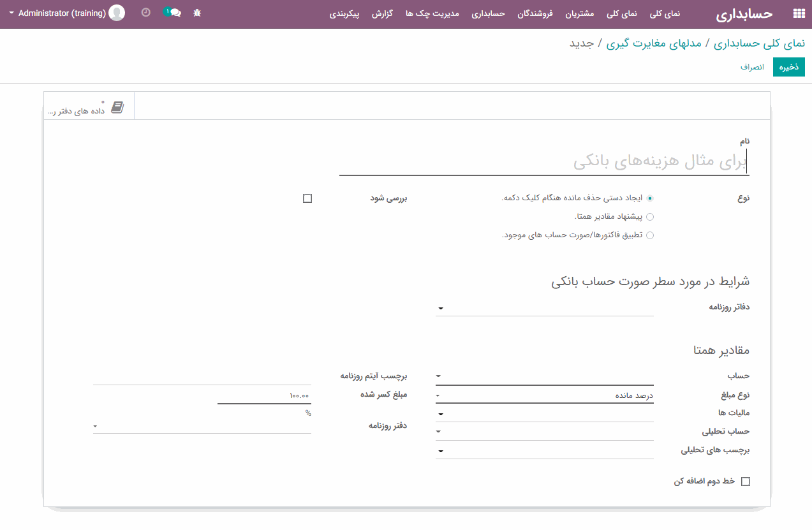Open the apps grid menu icon

[x=798, y=13]
